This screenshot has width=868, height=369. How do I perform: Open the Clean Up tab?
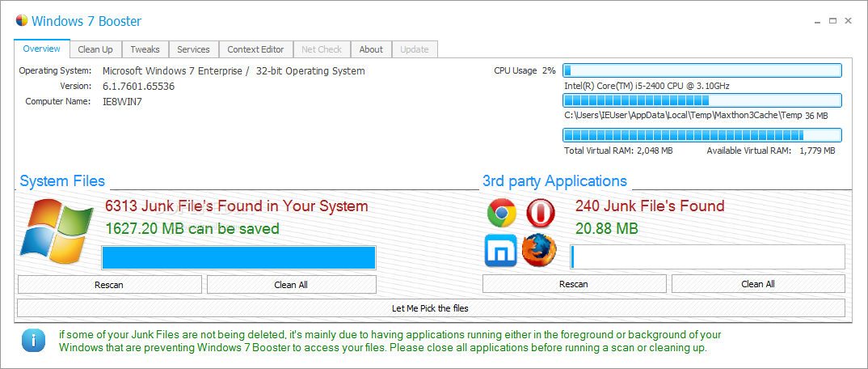[95, 49]
